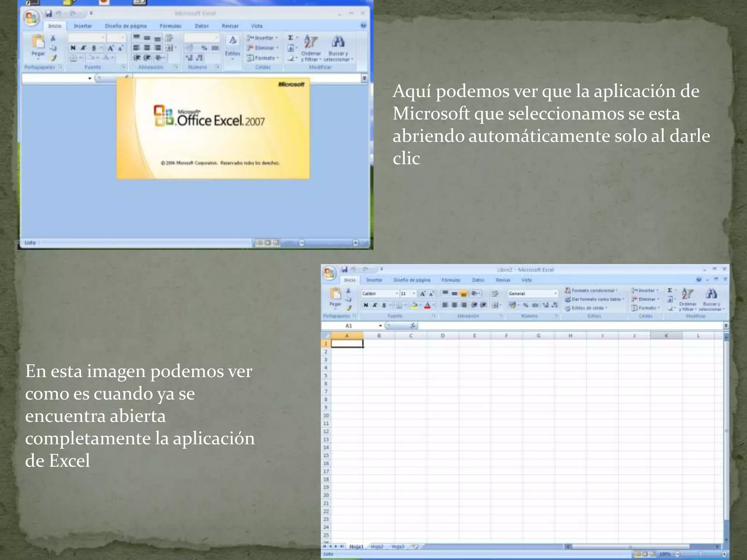The image size is (747, 560).
Task: Click the grow font icon in Libro2 window
Action: click(x=423, y=294)
